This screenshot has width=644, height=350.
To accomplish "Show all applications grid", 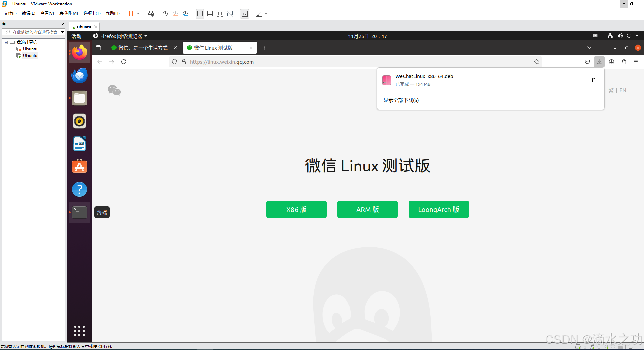I will [x=79, y=331].
